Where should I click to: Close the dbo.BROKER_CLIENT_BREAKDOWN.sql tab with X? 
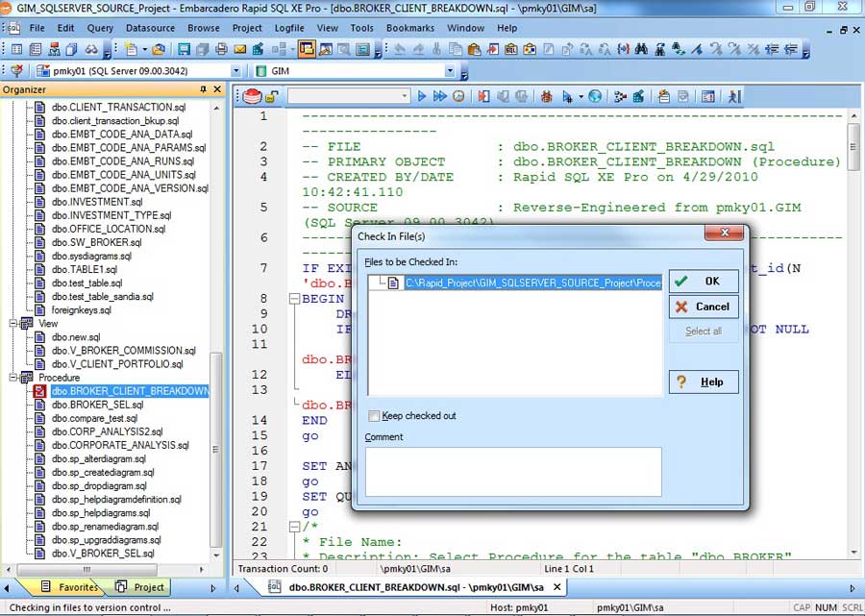click(x=557, y=587)
